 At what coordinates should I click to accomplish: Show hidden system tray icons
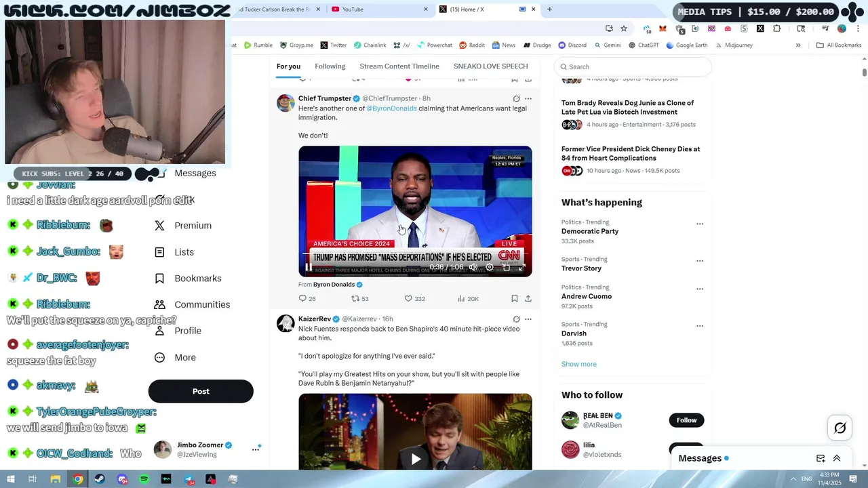(793, 479)
